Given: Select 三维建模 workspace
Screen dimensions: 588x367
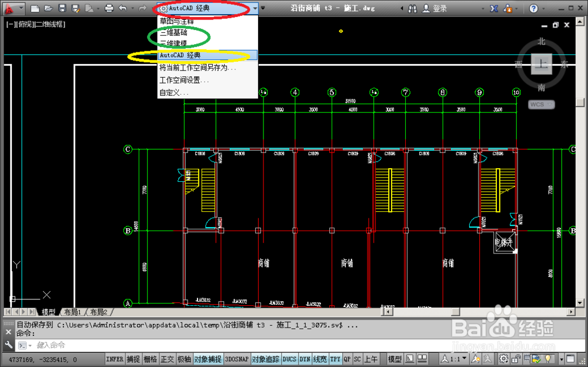Looking at the screenshot, I should [208, 43].
